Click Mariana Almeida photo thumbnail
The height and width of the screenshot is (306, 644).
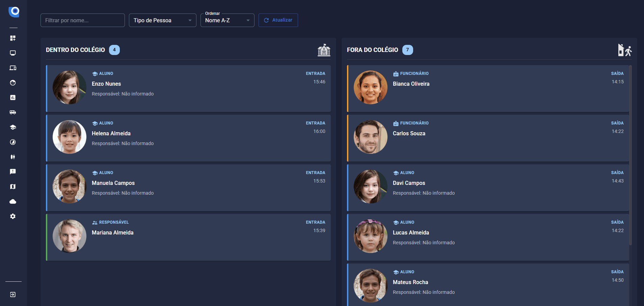[70, 236]
